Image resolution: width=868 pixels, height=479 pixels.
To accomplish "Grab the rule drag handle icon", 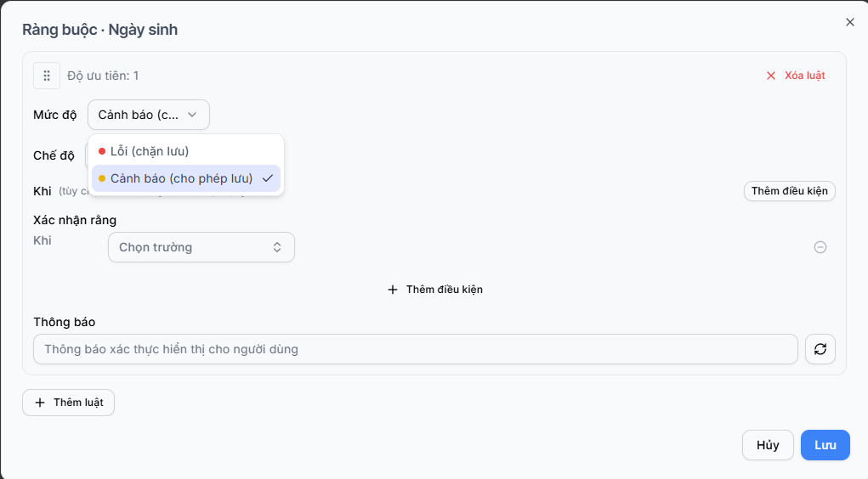I will click(x=47, y=76).
